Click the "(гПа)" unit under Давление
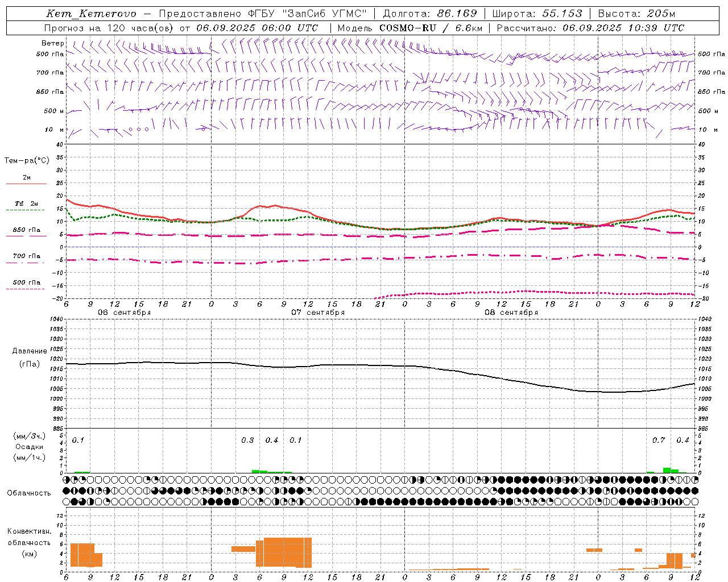 (30, 364)
